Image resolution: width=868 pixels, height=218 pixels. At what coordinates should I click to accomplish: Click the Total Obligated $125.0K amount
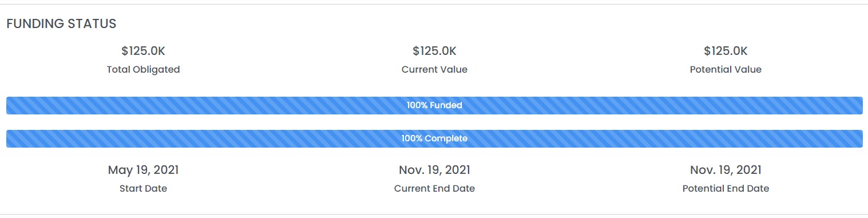click(x=143, y=51)
